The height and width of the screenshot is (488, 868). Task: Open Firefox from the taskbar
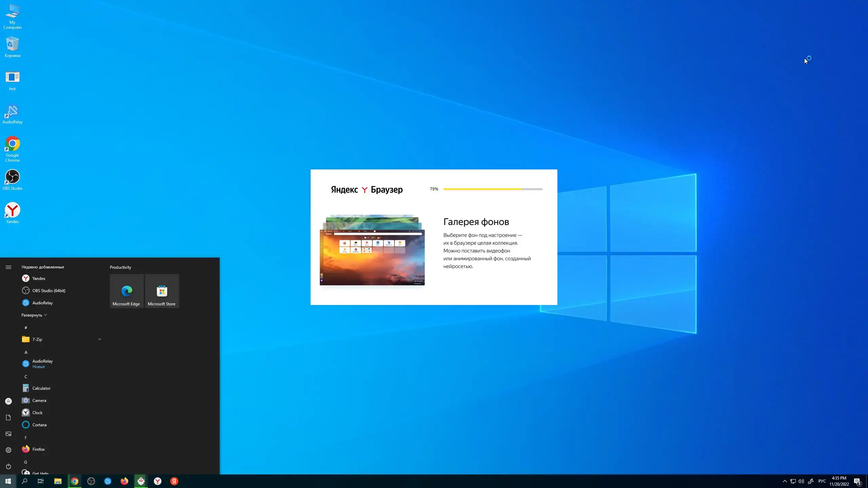(124, 481)
